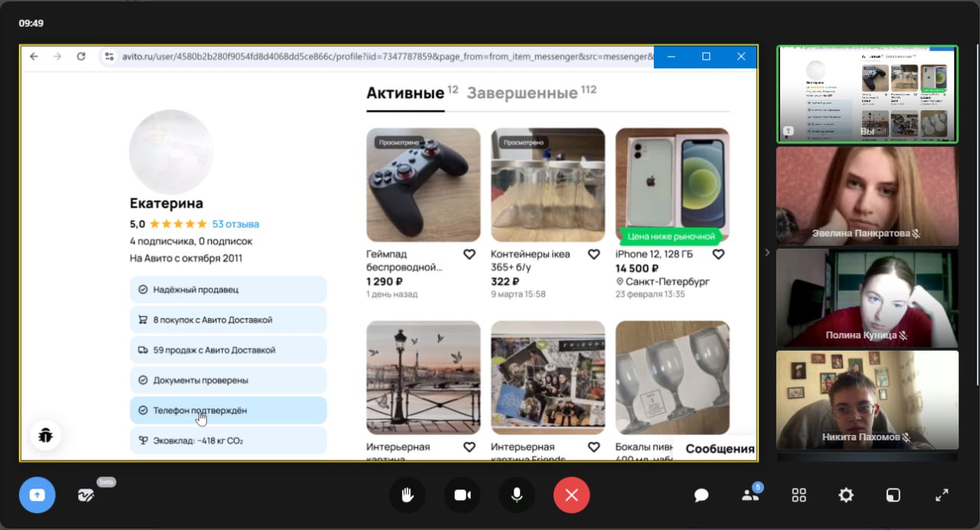Viewport: 980px width, 530px height.
Task: Switch to the Активные tab
Action: pos(405,93)
